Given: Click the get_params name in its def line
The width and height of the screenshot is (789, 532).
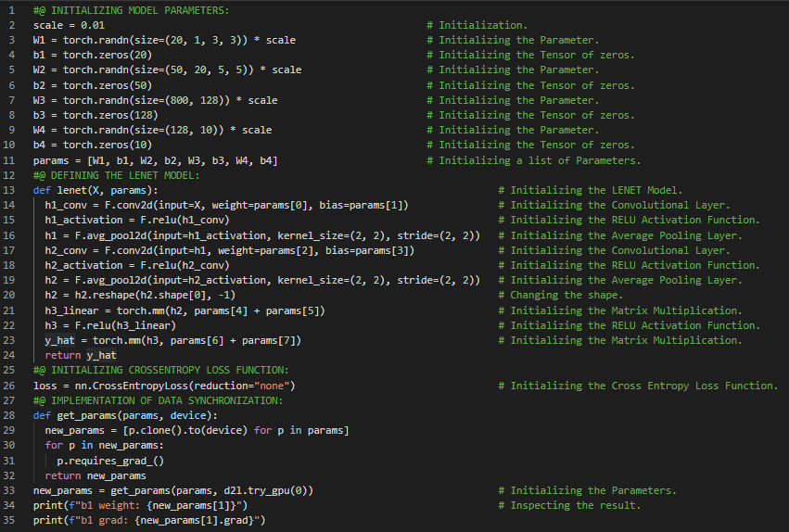Looking at the screenshot, I should pos(89,415).
